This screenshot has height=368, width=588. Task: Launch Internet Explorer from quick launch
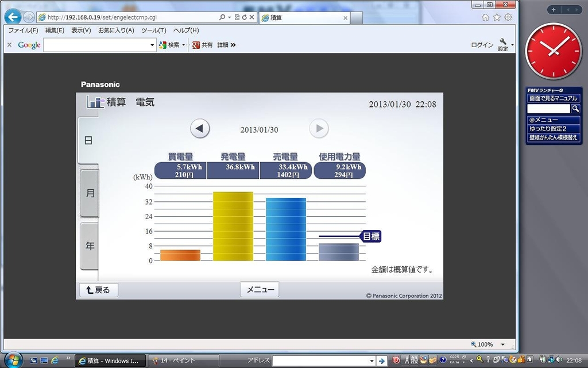coord(55,361)
